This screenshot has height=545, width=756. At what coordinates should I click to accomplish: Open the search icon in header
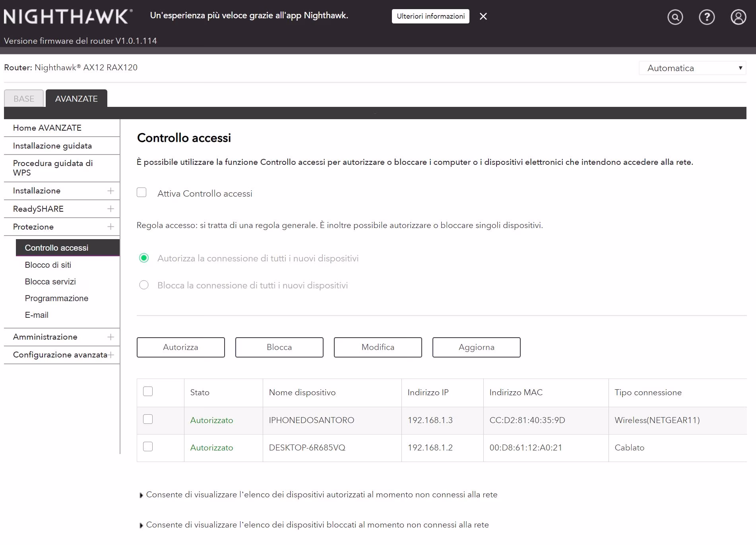(675, 17)
